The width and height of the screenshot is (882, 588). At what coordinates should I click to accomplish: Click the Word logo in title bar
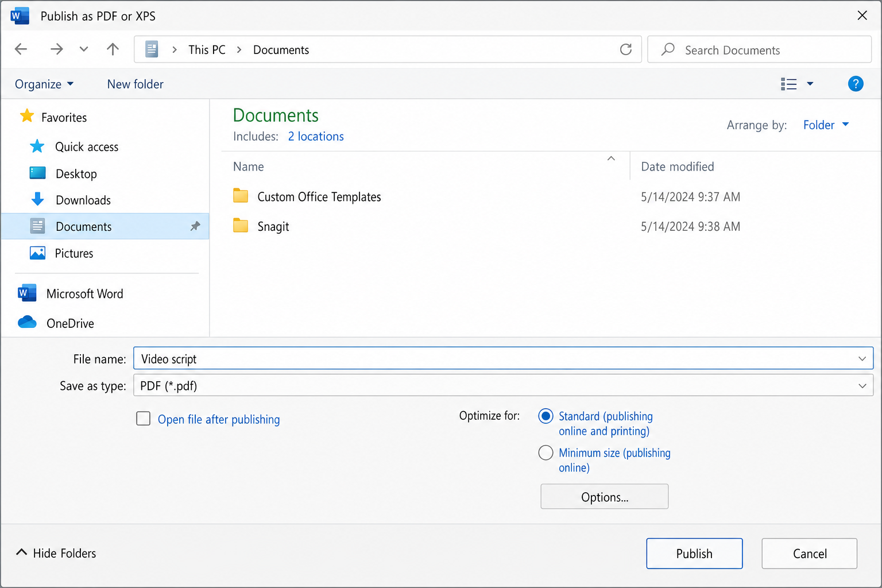[x=20, y=16]
